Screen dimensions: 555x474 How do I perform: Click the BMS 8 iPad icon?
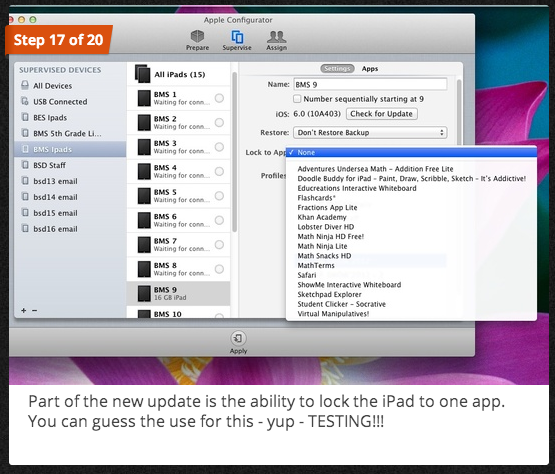point(144,269)
